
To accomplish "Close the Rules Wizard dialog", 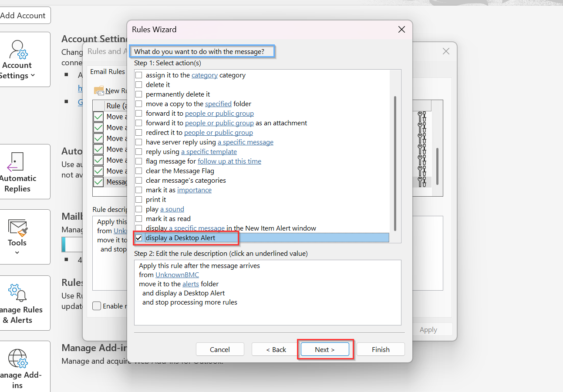I will click(x=401, y=30).
